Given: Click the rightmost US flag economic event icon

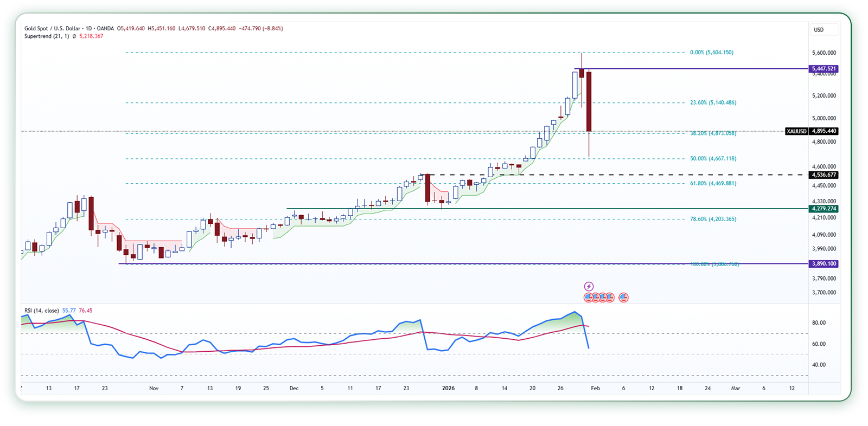Looking at the screenshot, I should (x=623, y=297).
